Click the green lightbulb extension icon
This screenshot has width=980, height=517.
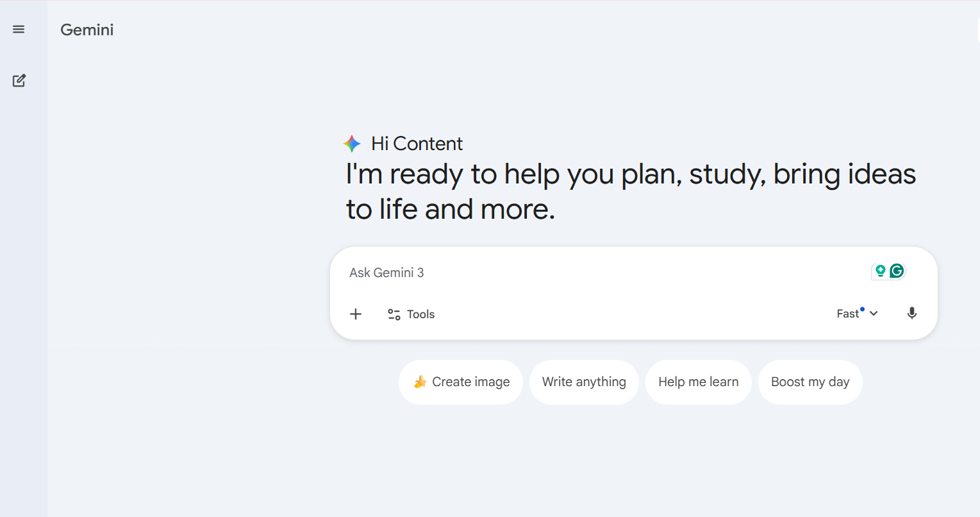880,271
